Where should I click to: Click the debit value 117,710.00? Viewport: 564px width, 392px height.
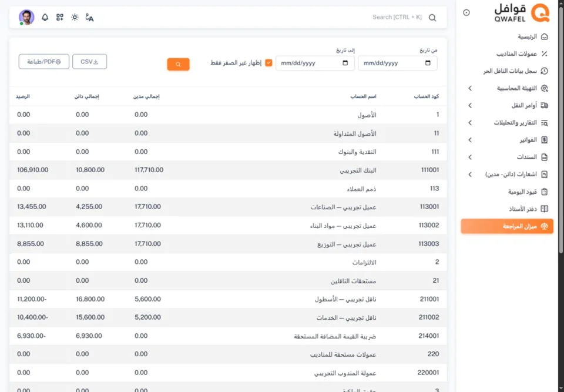tap(149, 170)
